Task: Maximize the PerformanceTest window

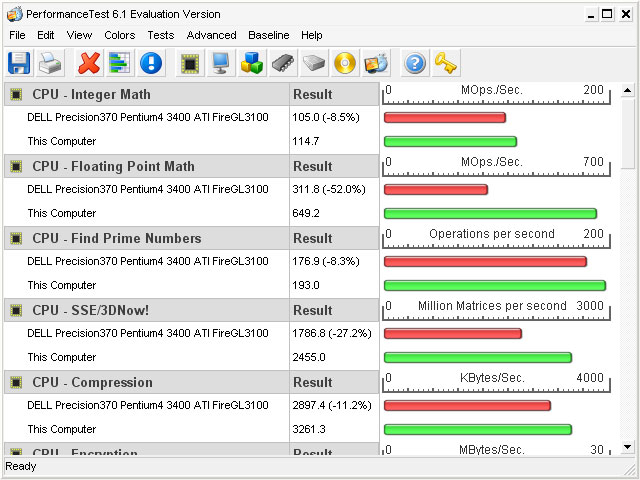Action: coord(607,14)
